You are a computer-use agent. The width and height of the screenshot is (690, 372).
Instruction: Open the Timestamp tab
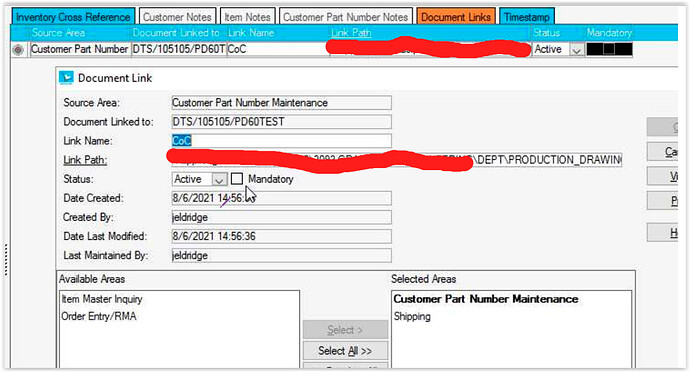[x=526, y=17]
